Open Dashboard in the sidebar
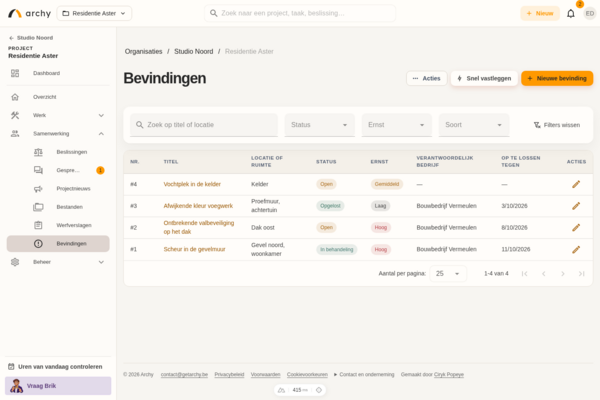 (58, 73)
